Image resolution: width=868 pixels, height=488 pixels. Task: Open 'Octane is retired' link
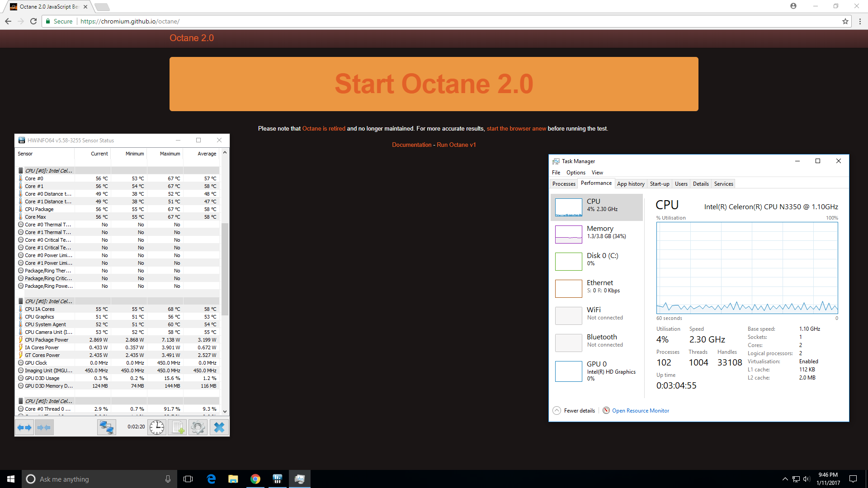pos(324,129)
